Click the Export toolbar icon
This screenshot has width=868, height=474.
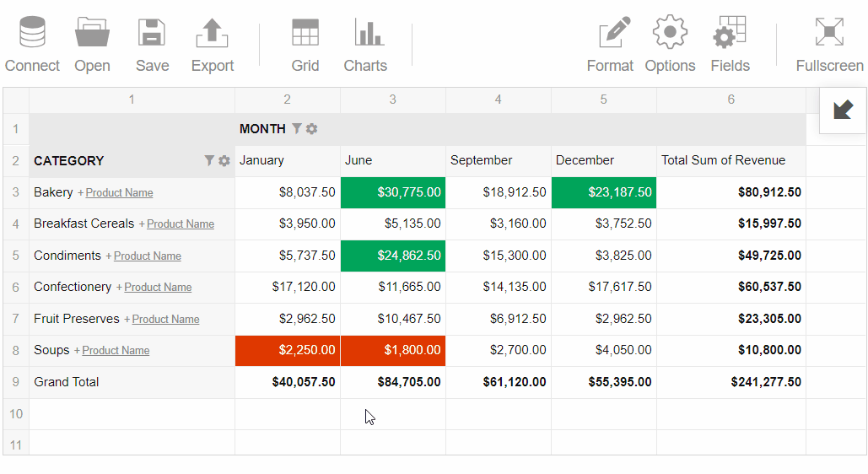coord(212,34)
